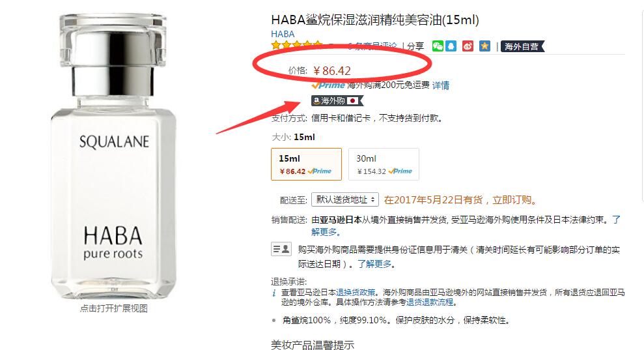Share product via Weibo icon
This screenshot has width=644, height=350.
coord(468,46)
